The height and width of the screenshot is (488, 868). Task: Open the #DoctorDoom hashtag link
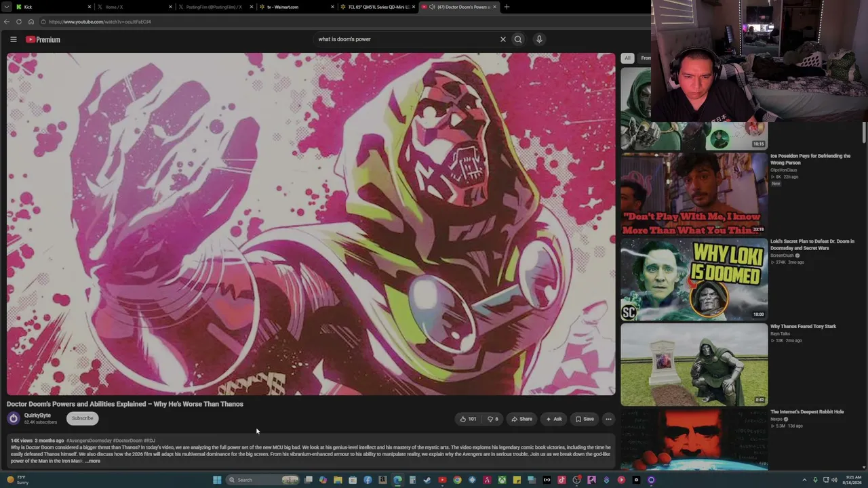coord(127,441)
